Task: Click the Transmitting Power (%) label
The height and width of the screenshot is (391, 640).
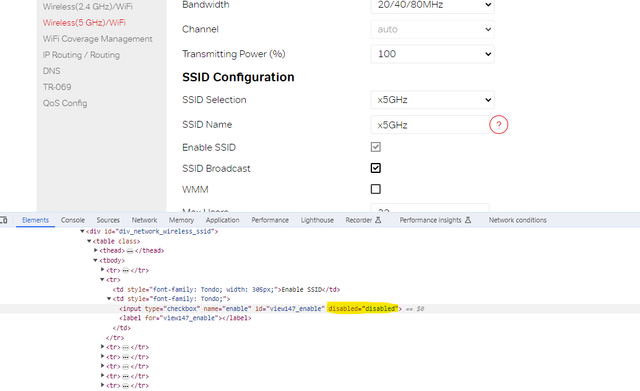Action: [233, 54]
